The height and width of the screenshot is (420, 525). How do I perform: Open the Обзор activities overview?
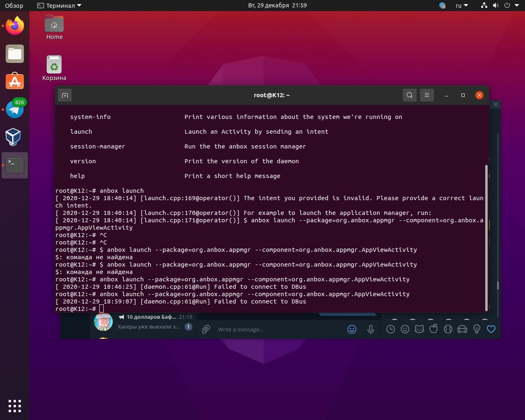tap(14, 6)
